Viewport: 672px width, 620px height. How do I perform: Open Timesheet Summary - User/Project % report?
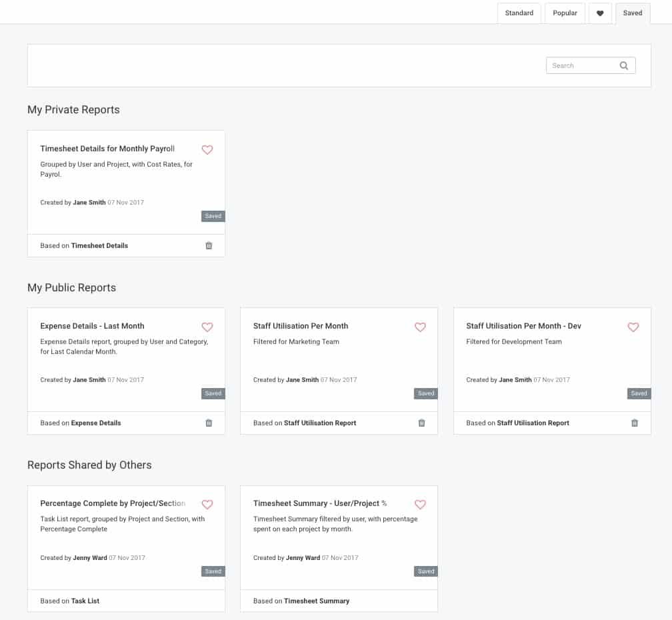point(320,503)
